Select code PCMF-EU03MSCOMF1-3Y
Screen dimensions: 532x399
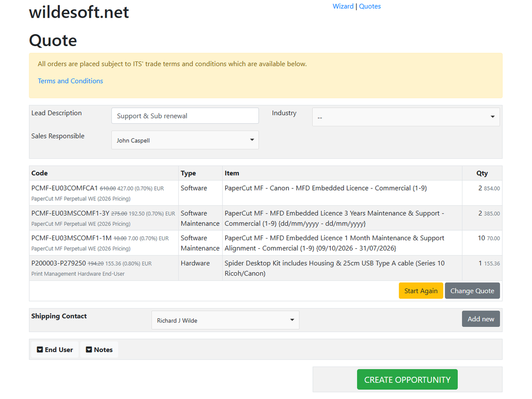tap(70, 213)
